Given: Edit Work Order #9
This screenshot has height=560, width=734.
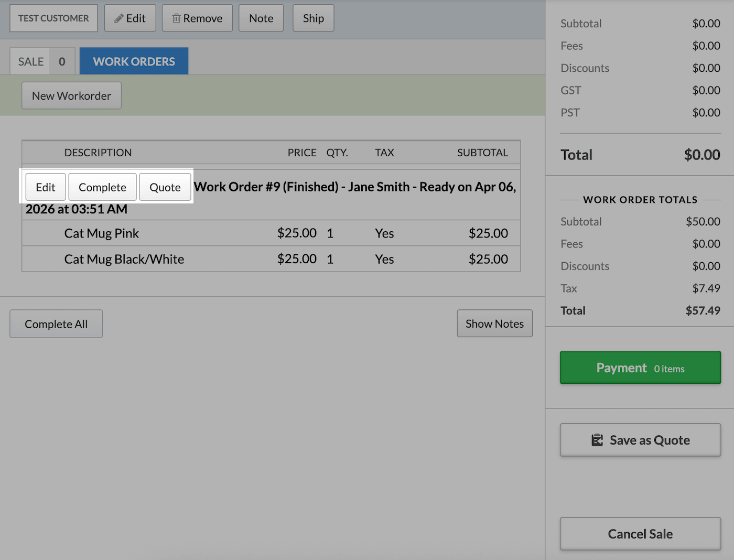Looking at the screenshot, I should (x=46, y=187).
